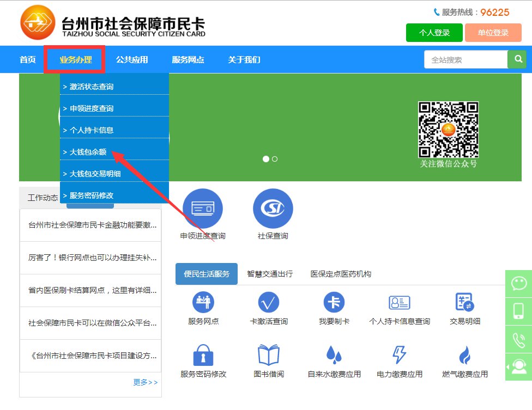Screen dimensions: 532x410
Task: Select the first banner carousel dot
Action: (266, 159)
